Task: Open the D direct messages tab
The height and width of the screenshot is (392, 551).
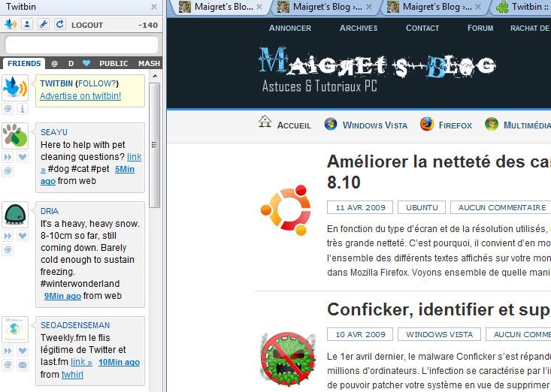Action: click(71, 64)
